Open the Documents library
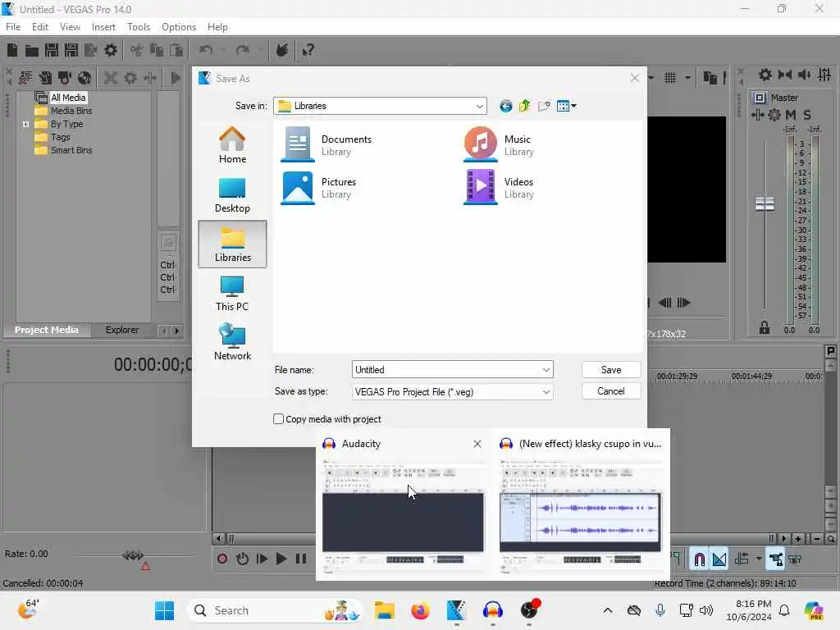Screen dimensions: 840x630 (x=326, y=144)
